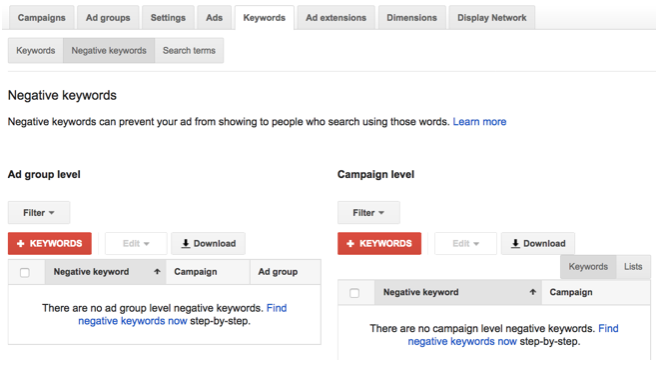This screenshot has width=660, height=365.
Task: Click sort arrow in Ad group Negative keyword column
Action: (157, 272)
